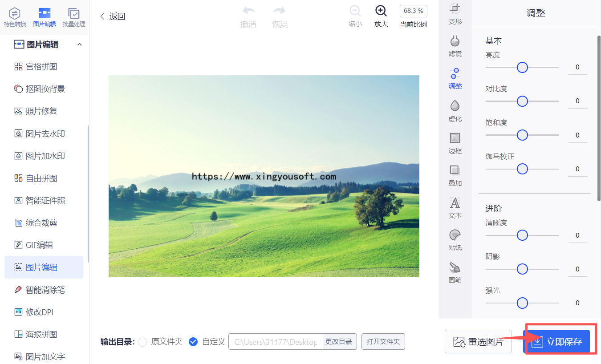The image size is (601, 364).
Task: Open the 特色转换 tab
Action: [x=15, y=17]
